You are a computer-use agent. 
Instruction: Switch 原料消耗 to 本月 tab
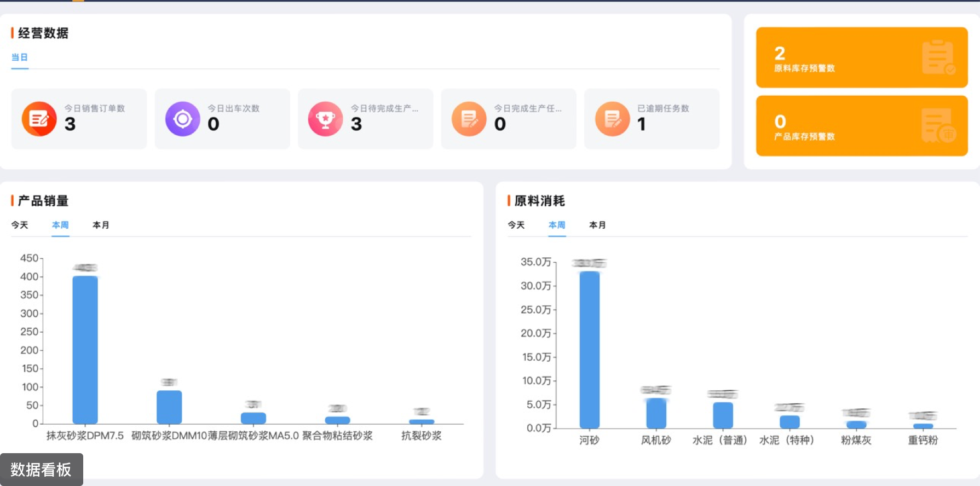tap(597, 225)
